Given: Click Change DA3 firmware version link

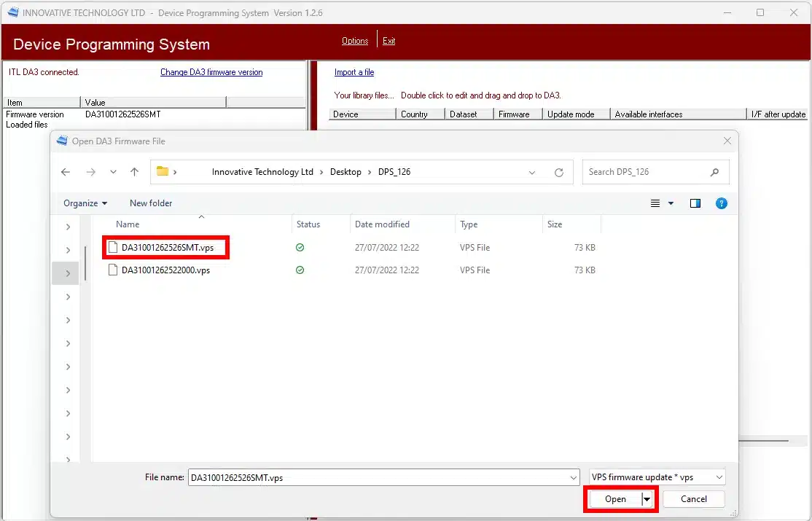Looking at the screenshot, I should tap(211, 72).
